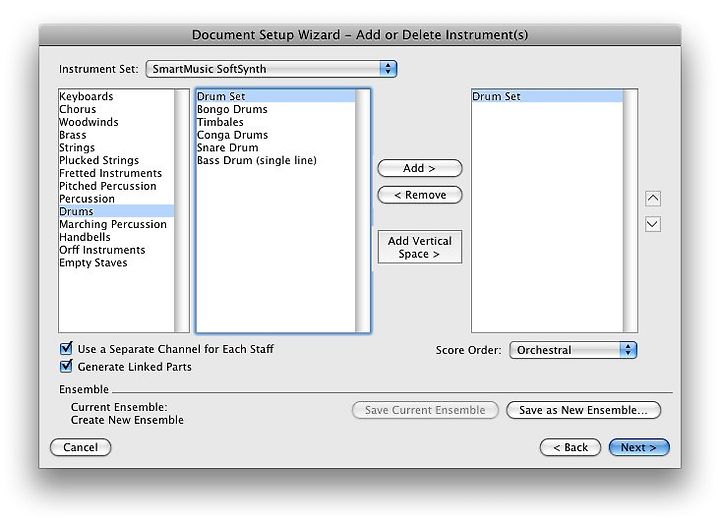Select Keyboards in the category list

[117, 96]
